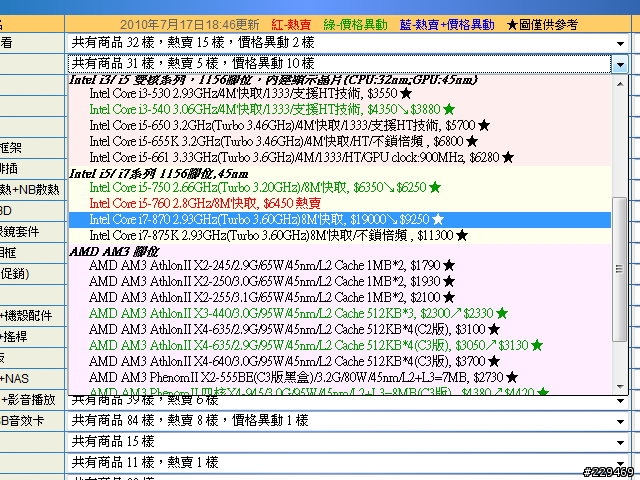
Task: Click the 紅-熱賣 legend text
Action: 291,25
